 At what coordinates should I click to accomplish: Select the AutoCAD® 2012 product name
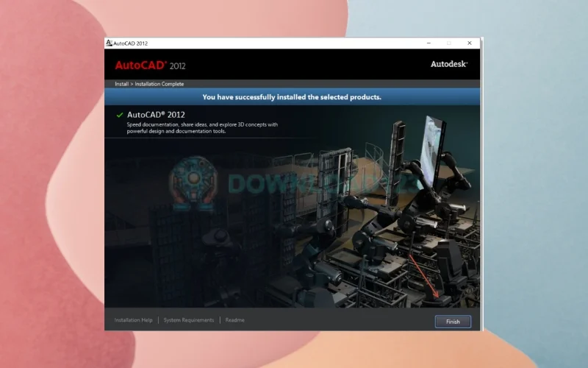coord(156,115)
